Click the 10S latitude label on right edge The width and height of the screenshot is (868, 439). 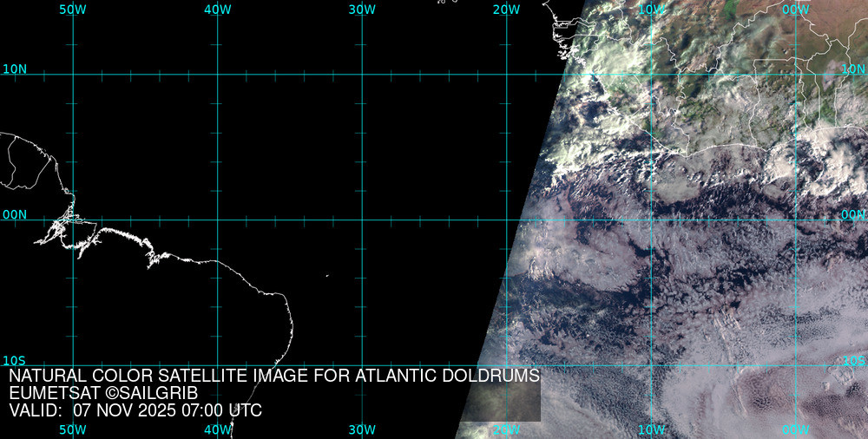853,360
